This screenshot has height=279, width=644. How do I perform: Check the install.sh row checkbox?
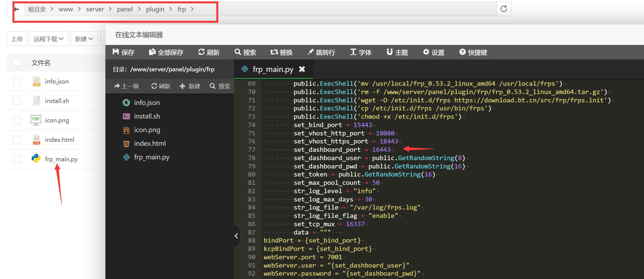[17, 101]
